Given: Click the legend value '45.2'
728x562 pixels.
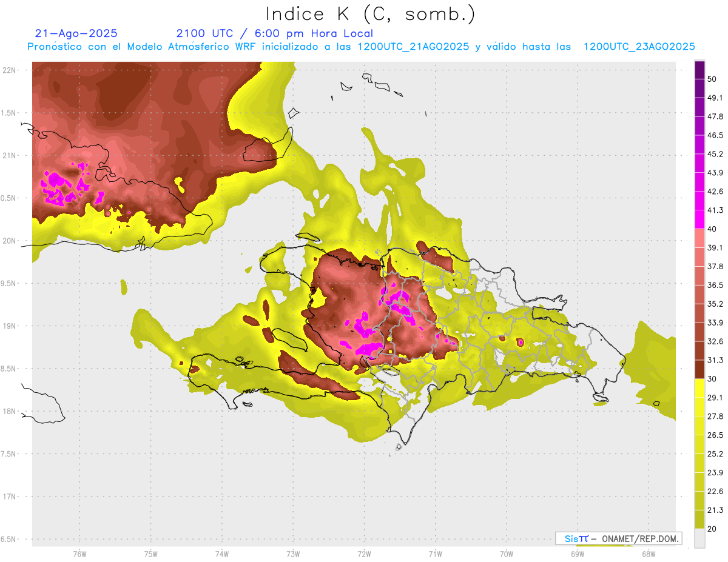Looking at the screenshot, I should [715, 154].
